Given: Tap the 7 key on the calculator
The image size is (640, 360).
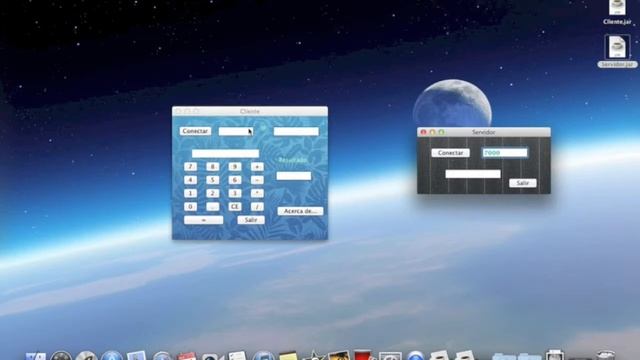Looking at the screenshot, I should click(190, 167).
